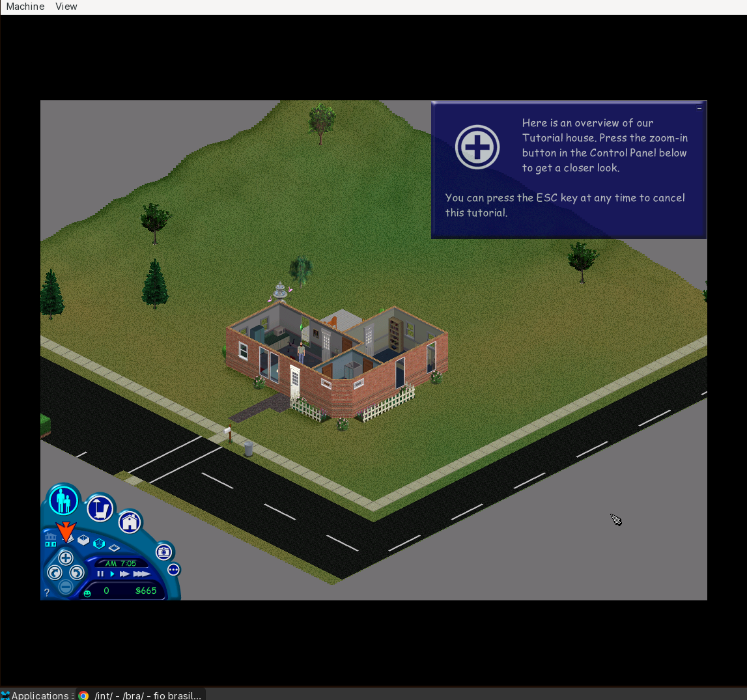Open Build mode (house icon)
Image resolution: width=747 pixels, height=700 pixels.
tap(130, 522)
